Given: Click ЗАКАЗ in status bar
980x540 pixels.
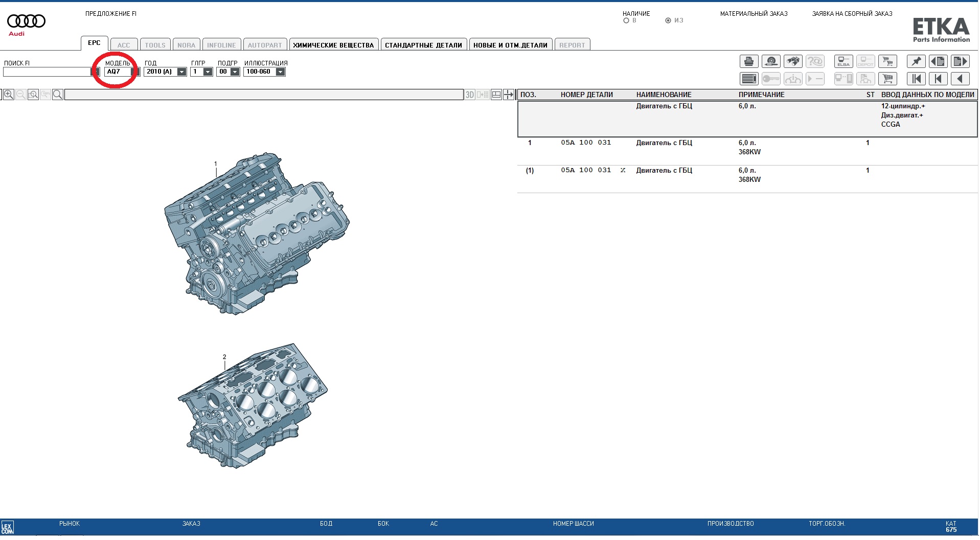Looking at the screenshot, I should 191,524.
